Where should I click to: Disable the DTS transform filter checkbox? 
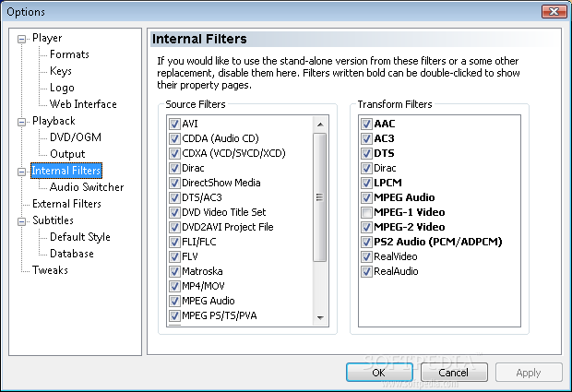366,153
